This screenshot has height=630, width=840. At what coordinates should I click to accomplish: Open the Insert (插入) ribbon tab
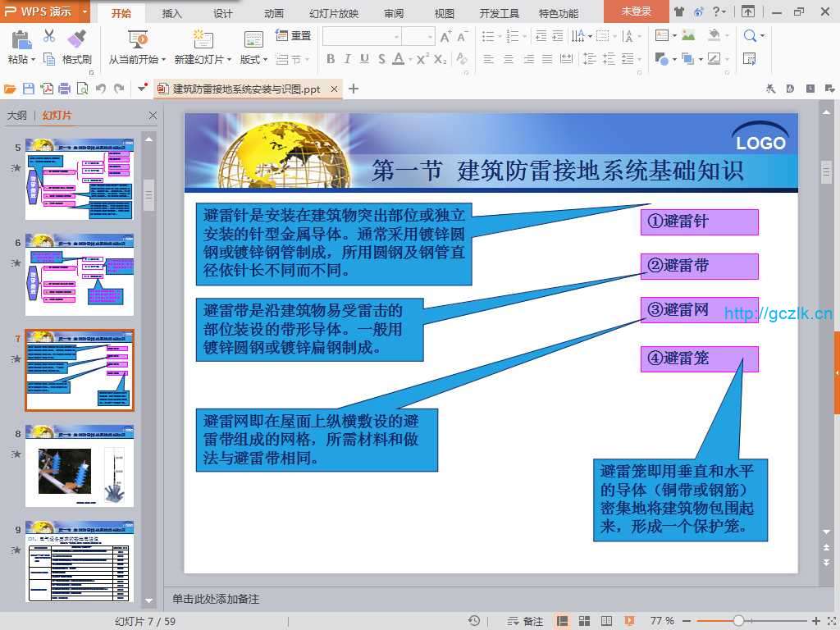(172, 13)
